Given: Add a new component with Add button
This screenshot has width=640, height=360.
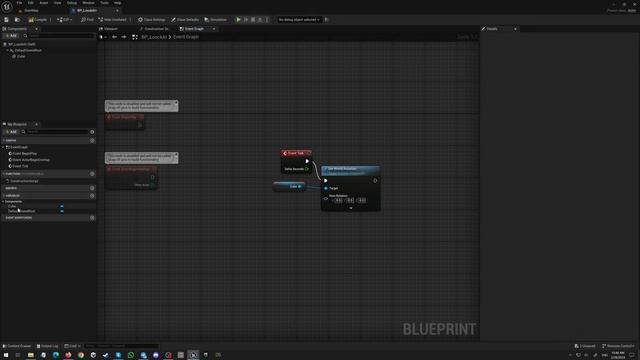Looking at the screenshot, I should (11, 36).
